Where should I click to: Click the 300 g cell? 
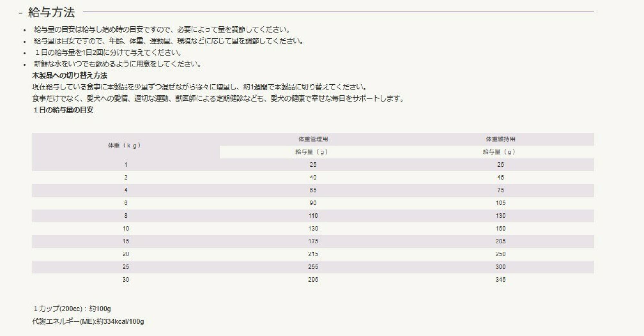[500, 267]
